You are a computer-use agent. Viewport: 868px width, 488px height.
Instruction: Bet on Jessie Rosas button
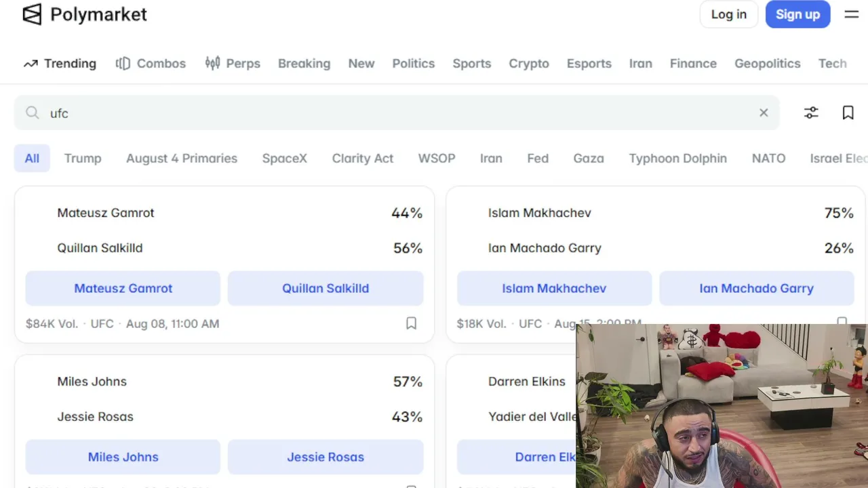[x=325, y=457]
